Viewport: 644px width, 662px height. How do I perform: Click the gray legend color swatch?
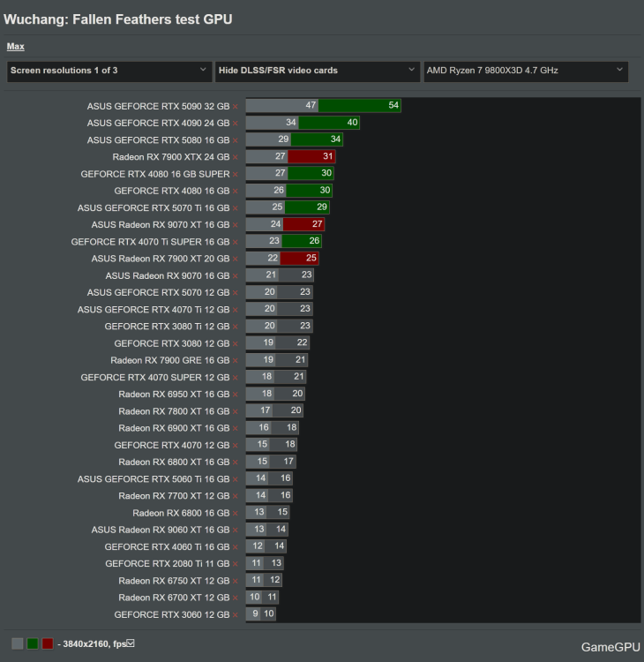point(18,643)
